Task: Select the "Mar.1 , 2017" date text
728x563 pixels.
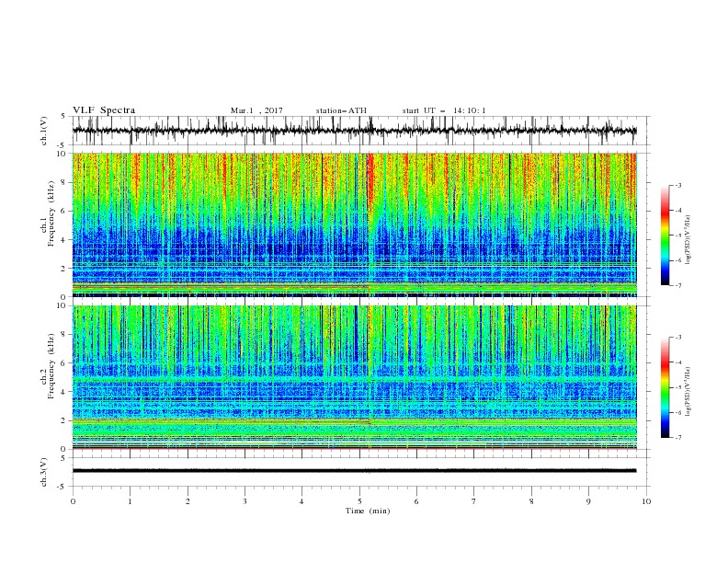Action: [x=256, y=110]
